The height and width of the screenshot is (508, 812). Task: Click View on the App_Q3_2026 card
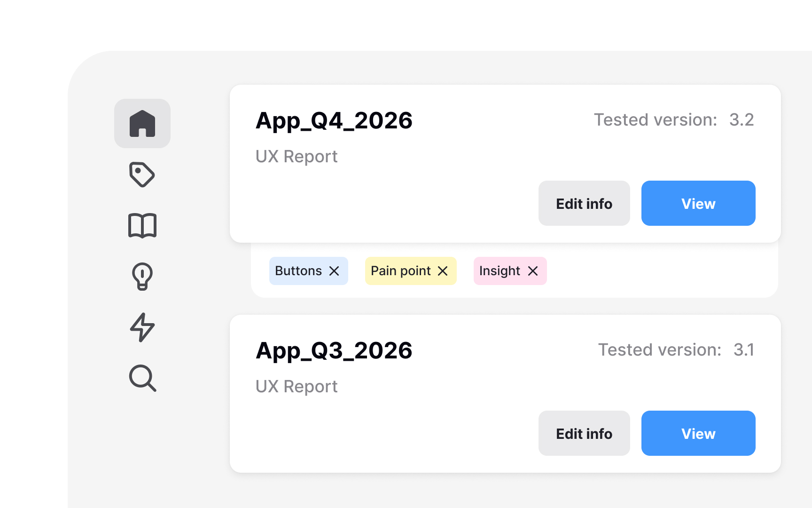point(698,433)
